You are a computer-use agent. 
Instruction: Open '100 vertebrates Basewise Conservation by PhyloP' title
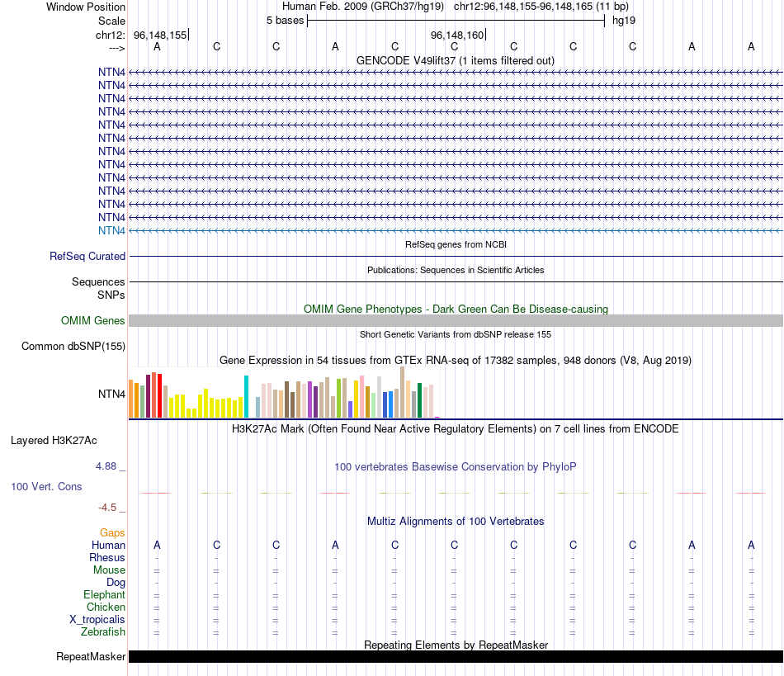455,467
